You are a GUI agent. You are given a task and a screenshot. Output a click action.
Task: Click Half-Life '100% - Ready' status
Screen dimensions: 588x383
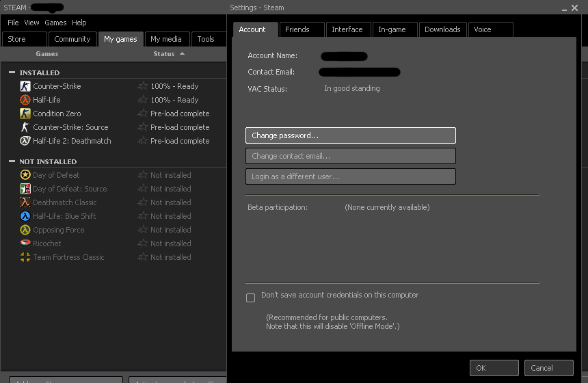click(x=174, y=100)
